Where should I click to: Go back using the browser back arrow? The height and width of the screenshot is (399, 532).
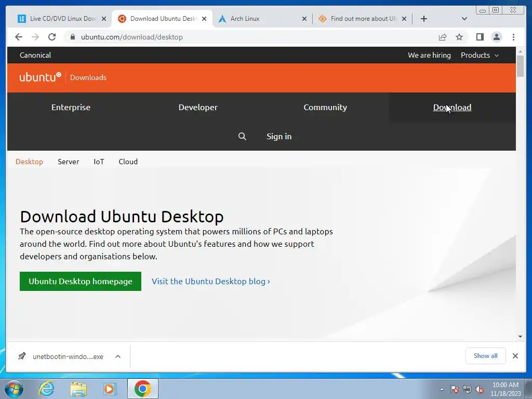[x=19, y=37]
